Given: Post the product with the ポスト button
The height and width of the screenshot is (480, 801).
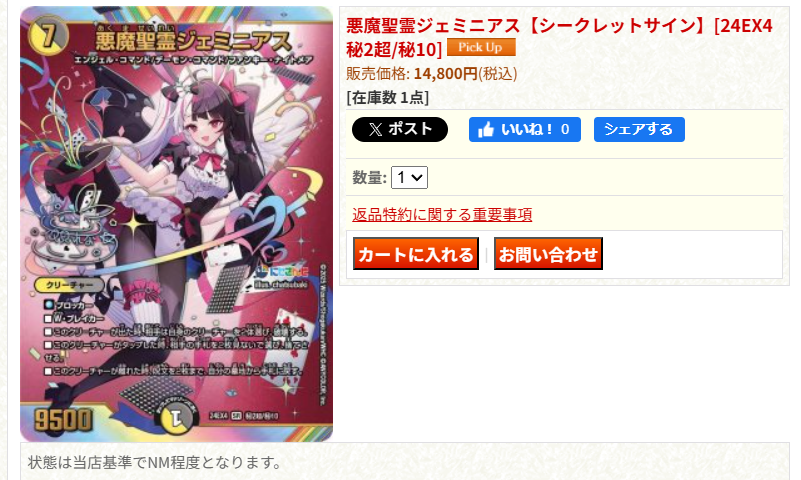Looking at the screenshot, I should (399, 129).
